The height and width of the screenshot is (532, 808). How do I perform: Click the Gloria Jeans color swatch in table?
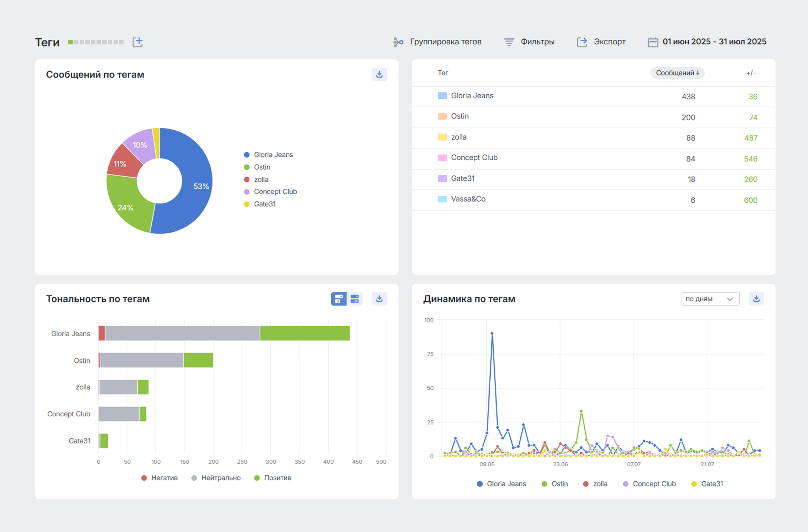[x=442, y=96]
